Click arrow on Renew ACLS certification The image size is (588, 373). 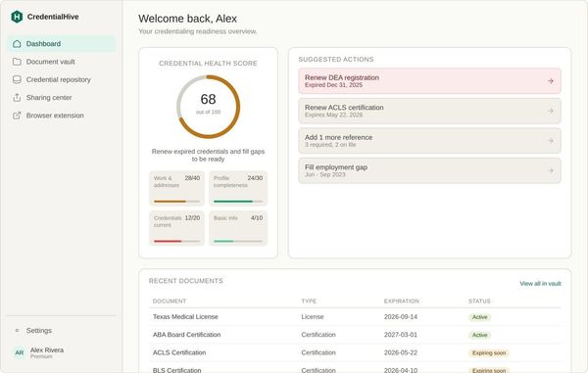pos(550,111)
